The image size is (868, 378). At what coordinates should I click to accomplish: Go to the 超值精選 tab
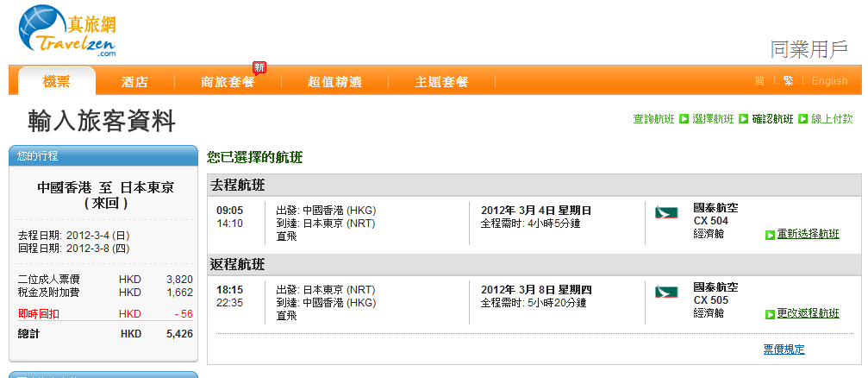[x=334, y=82]
